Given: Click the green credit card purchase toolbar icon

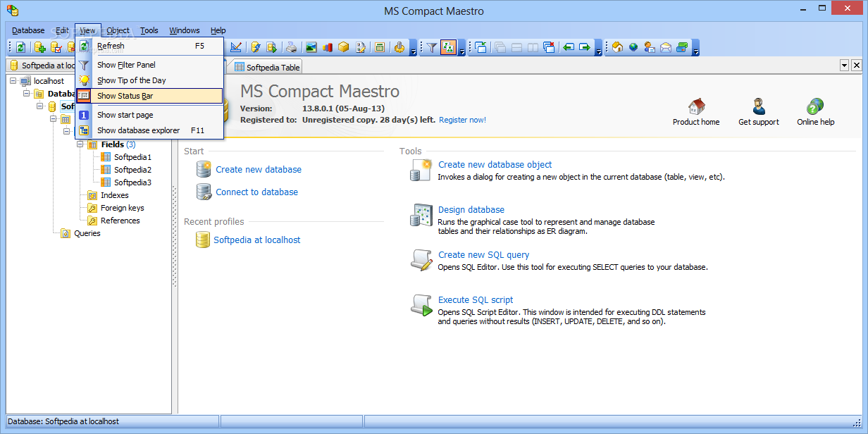Looking at the screenshot, I should point(682,47).
